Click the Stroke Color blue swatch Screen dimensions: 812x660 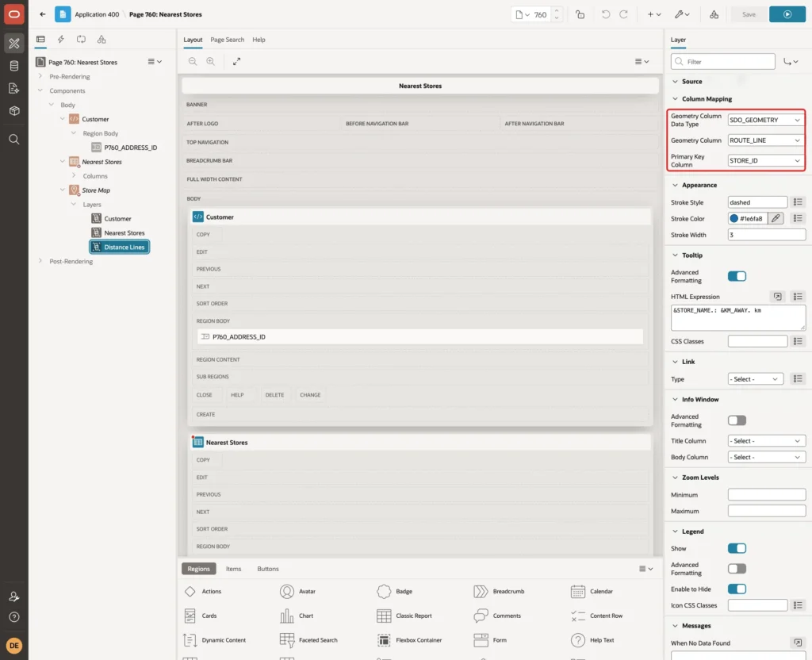pos(733,219)
